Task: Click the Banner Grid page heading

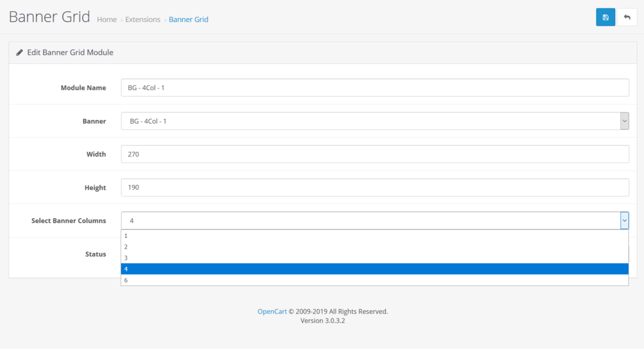Action: 50,17
